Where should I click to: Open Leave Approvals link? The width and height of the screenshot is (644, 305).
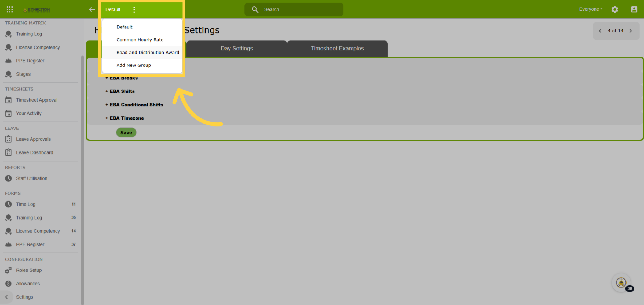point(33,139)
